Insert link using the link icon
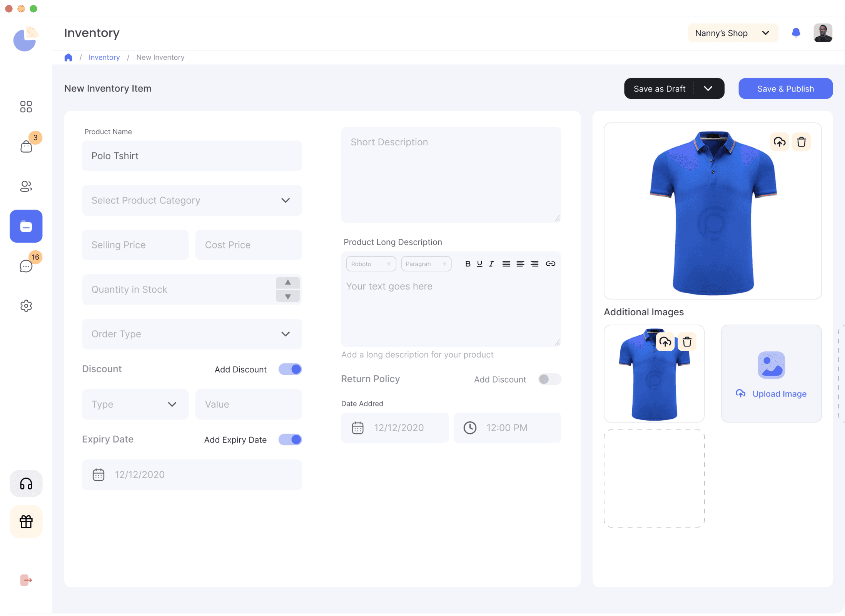 click(550, 264)
